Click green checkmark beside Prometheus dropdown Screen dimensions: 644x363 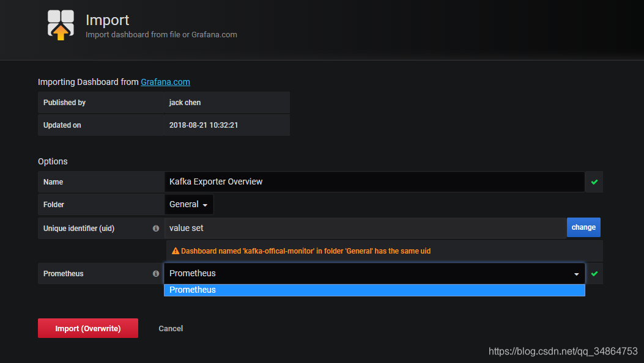(x=594, y=274)
